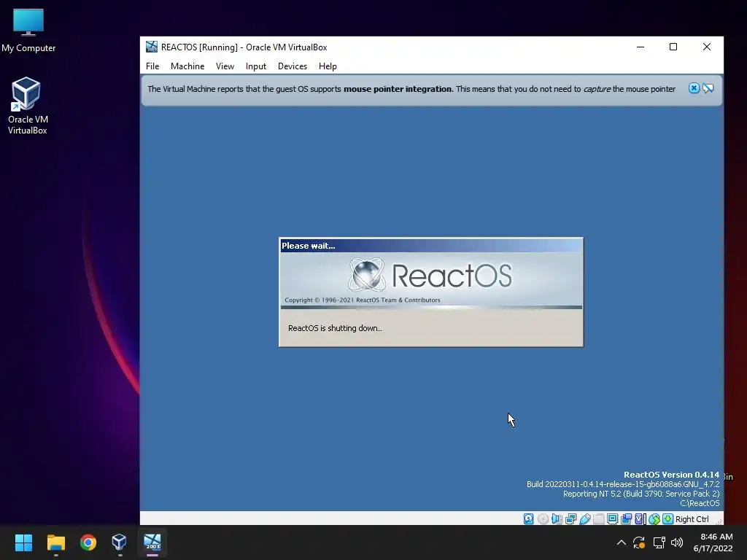Image resolution: width=747 pixels, height=560 pixels.
Task: Open the network tray icon
Action: click(x=659, y=542)
